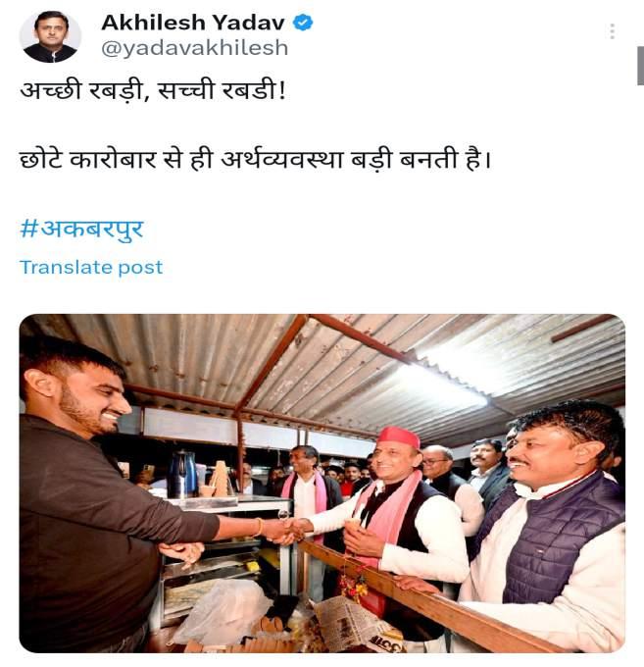Click the first line of the post about रबड़ी
The height and width of the screenshot is (667, 644).
coord(154,91)
